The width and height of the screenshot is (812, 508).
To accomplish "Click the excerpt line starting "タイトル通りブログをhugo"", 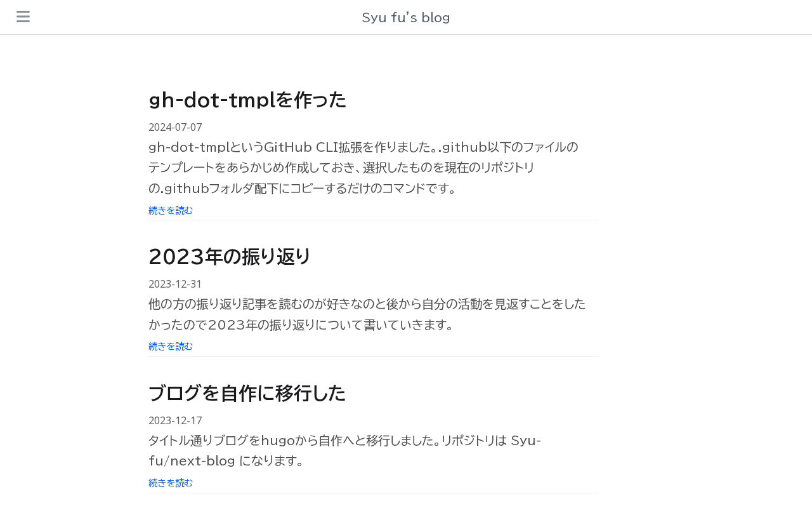I will click(344, 440).
